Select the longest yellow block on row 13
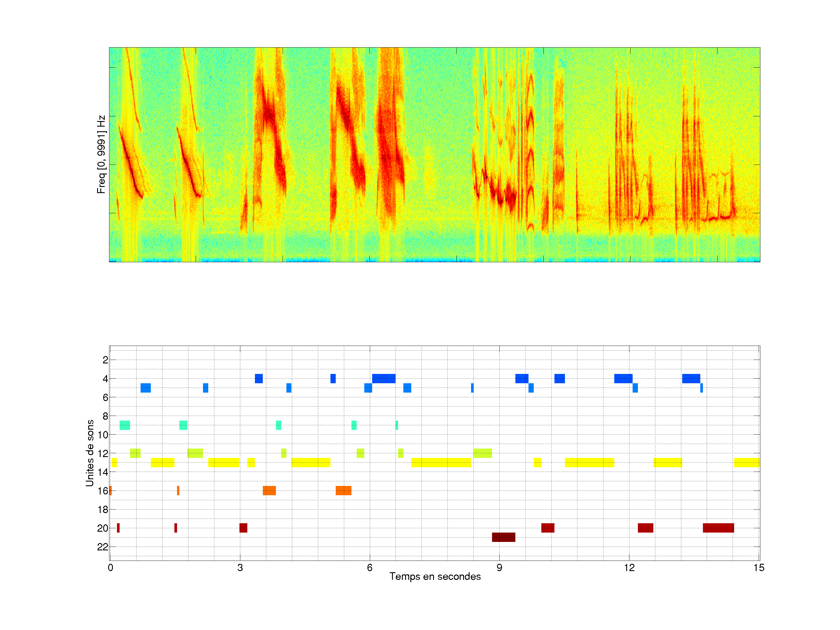The image size is (840, 630). pyautogui.click(x=441, y=462)
